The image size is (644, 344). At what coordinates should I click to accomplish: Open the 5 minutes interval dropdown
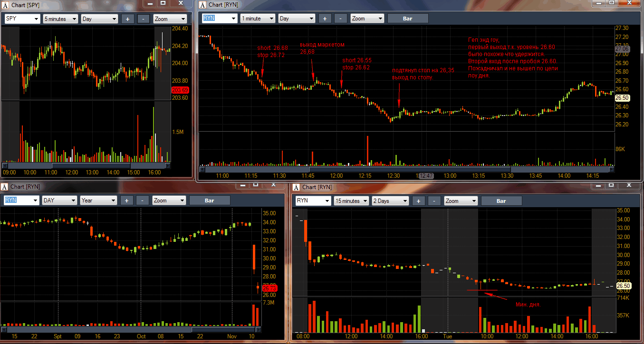point(60,19)
